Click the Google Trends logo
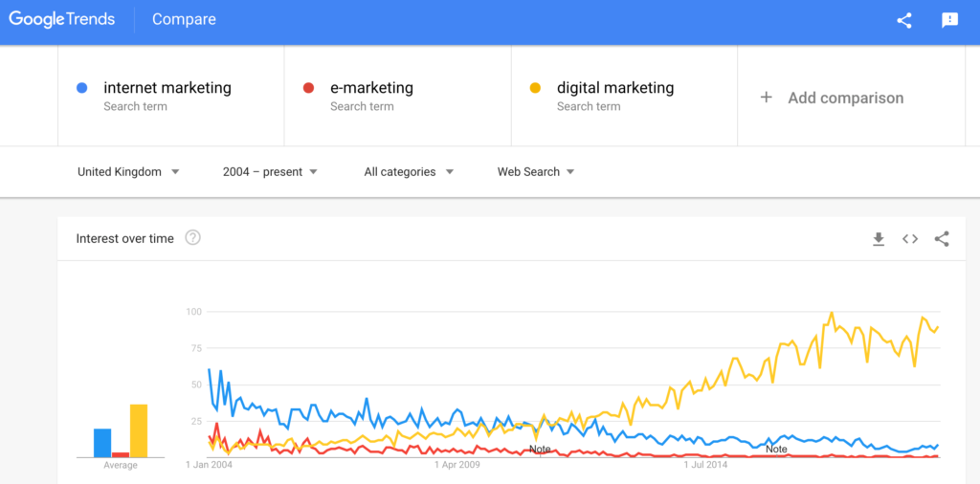The width and height of the screenshot is (980, 484). point(62,19)
